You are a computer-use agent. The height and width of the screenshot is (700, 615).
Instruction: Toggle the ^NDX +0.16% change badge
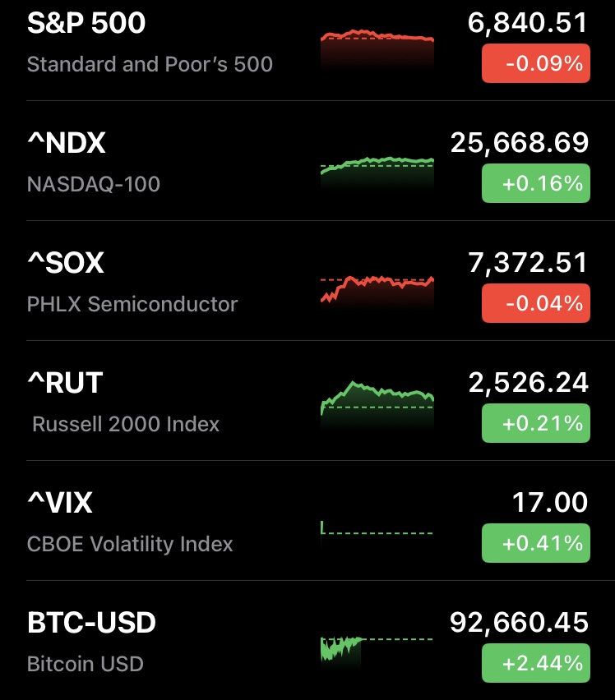(x=535, y=183)
